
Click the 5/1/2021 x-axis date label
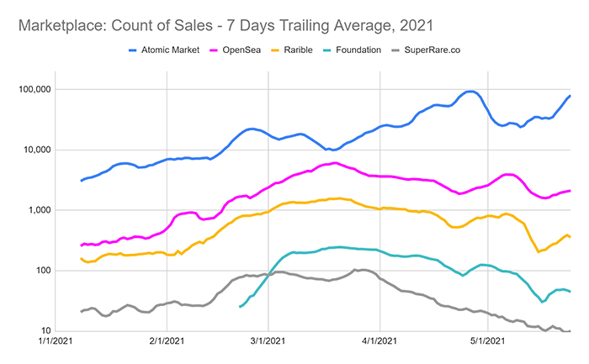(x=487, y=340)
